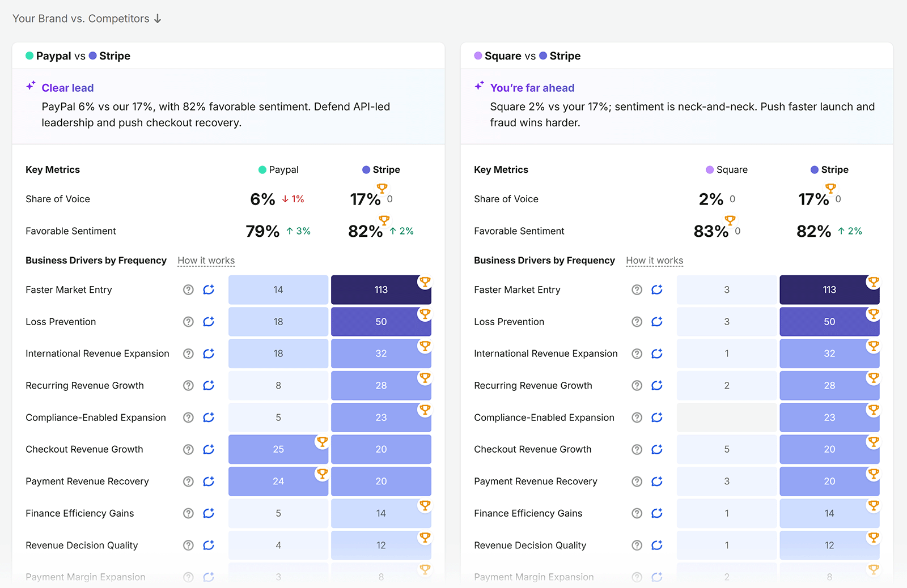Open help icon for Recurring Revenue Growth, Square card

coord(637,386)
